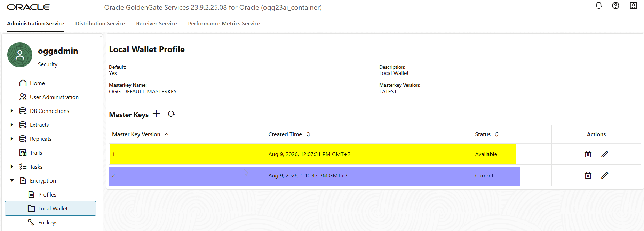
Task: Click the Encryption document icon
Action: point(23,180)
